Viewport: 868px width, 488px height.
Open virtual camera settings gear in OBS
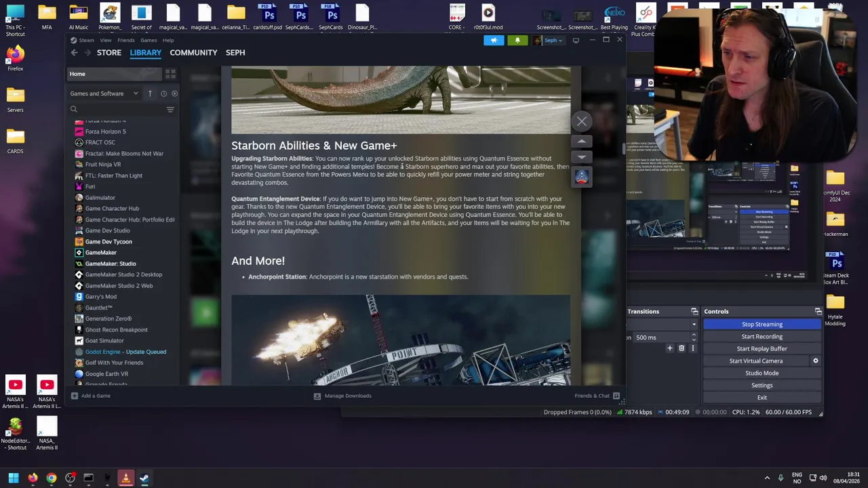816,361
